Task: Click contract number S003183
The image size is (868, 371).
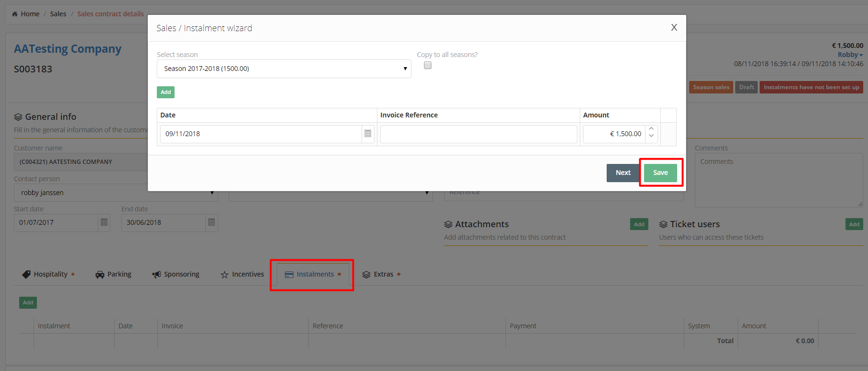Action: [x=33, y=69]
